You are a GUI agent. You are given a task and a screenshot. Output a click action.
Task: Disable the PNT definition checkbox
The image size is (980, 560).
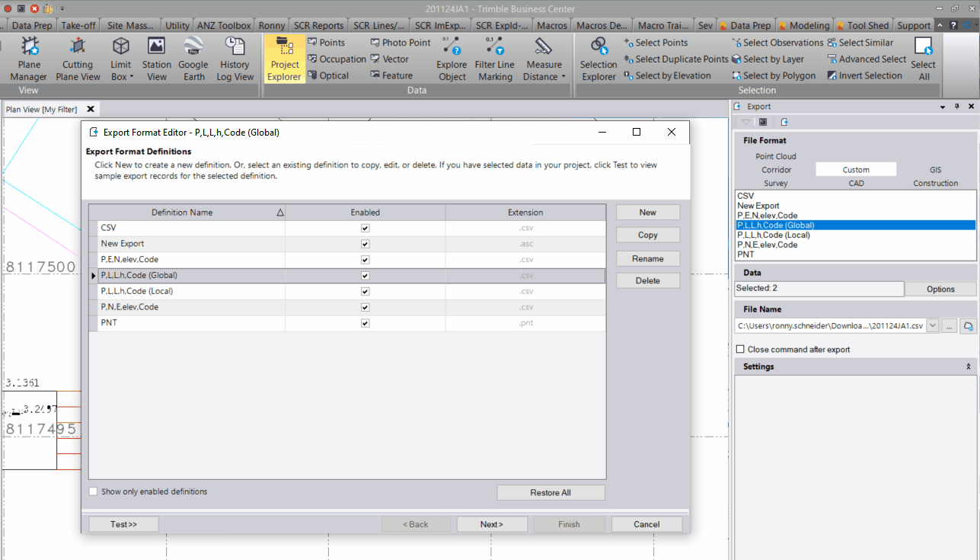tap(364, 322)
